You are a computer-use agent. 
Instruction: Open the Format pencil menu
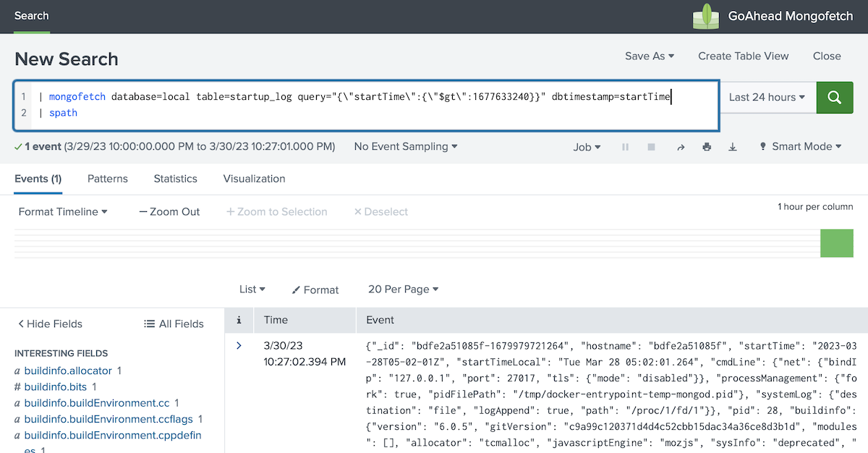tap(315, 289)
